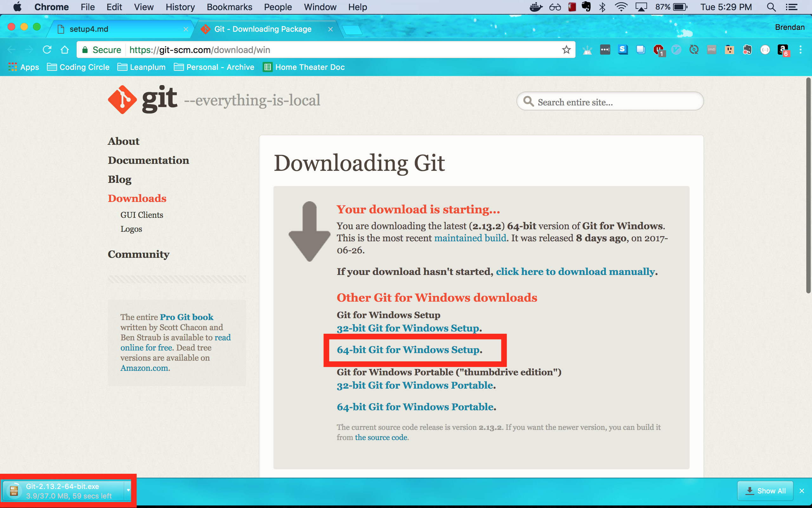This screenshot has width=812, height=508.
Task: Click the 64-bit Git for Windows Setup link
Action: coord(408,350)
